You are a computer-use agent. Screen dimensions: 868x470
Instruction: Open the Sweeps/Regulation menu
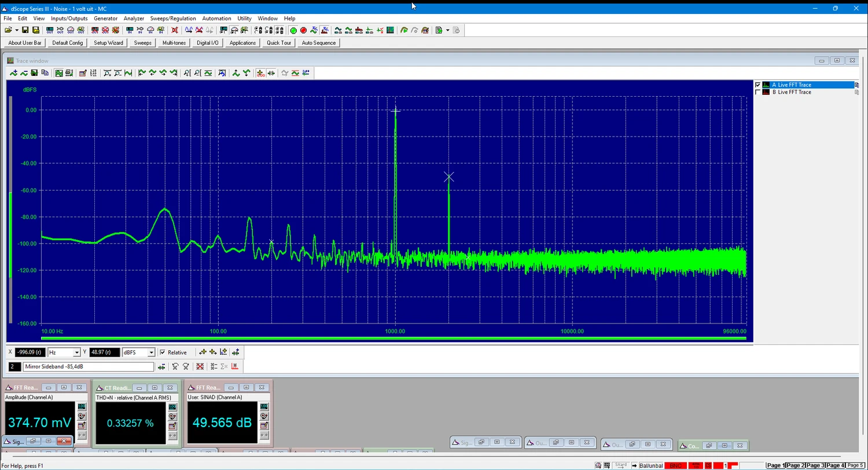tap(172, 19)
